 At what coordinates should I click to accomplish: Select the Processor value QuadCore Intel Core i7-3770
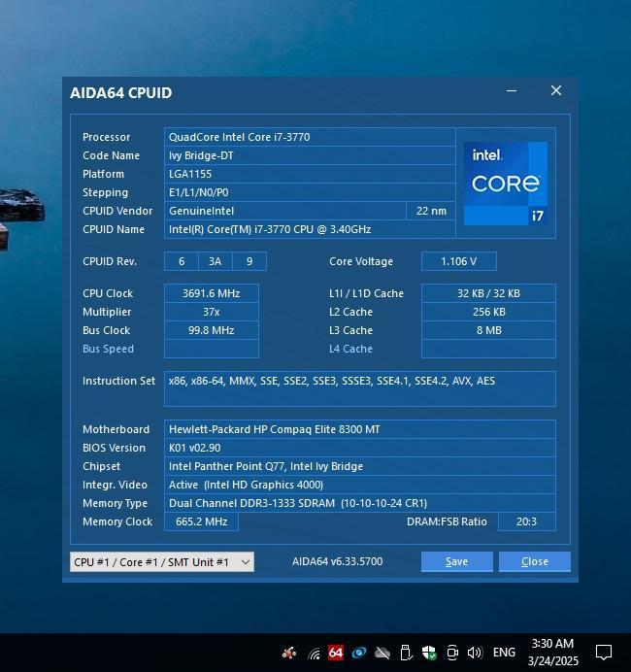pyautogui.click(x=310, y=137)
